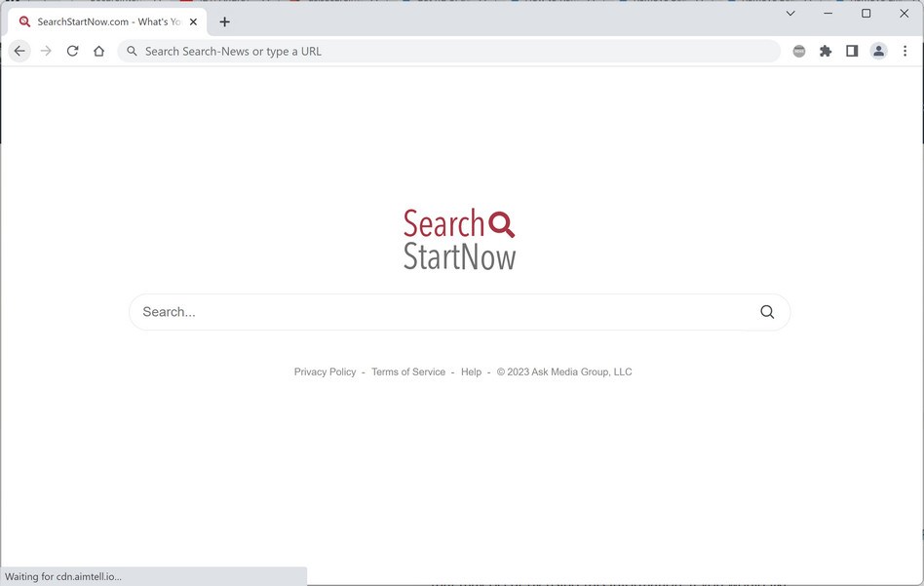Expand the tab search dropdown arrow
924x586 pixels.
[790, 13]
